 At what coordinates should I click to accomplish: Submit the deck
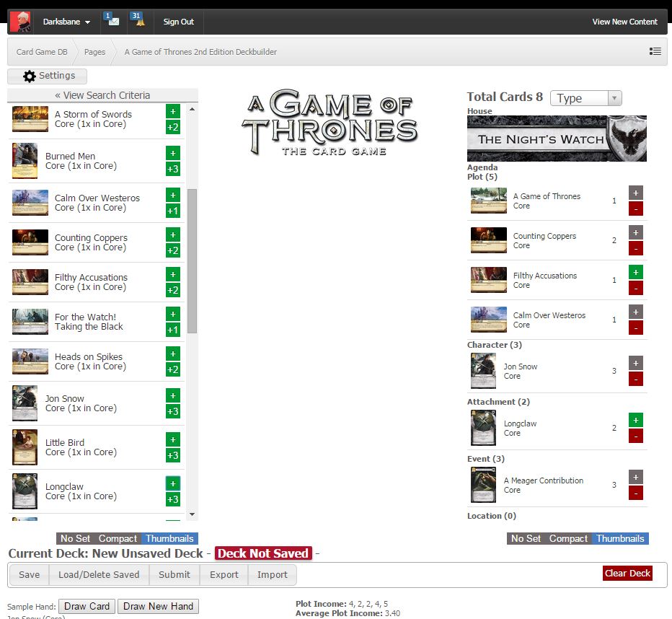point(174,574)
